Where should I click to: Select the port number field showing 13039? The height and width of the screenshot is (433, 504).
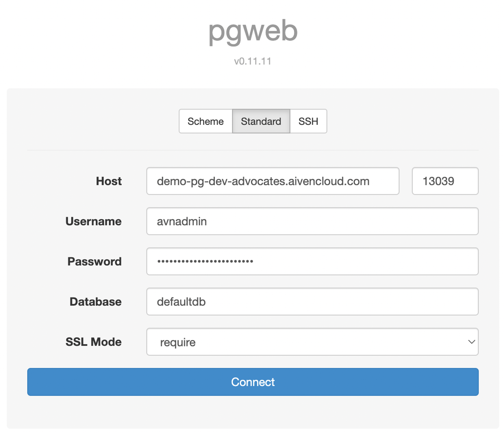445,181
